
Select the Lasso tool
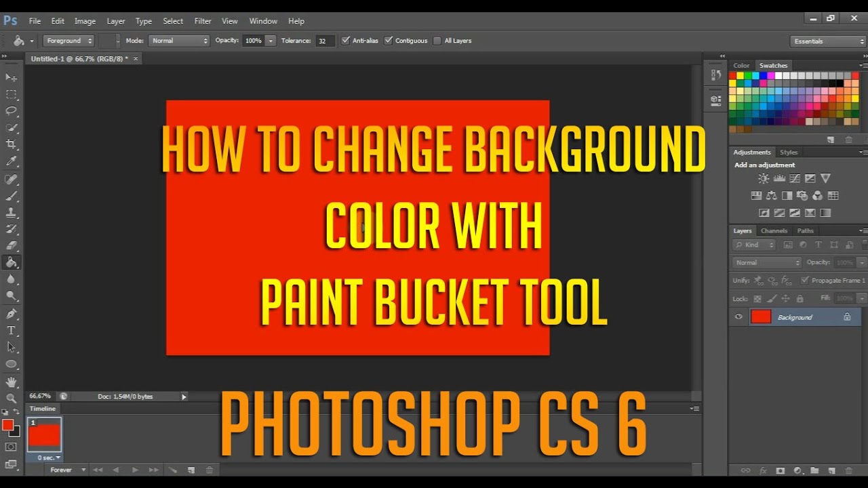coord(11,111)
